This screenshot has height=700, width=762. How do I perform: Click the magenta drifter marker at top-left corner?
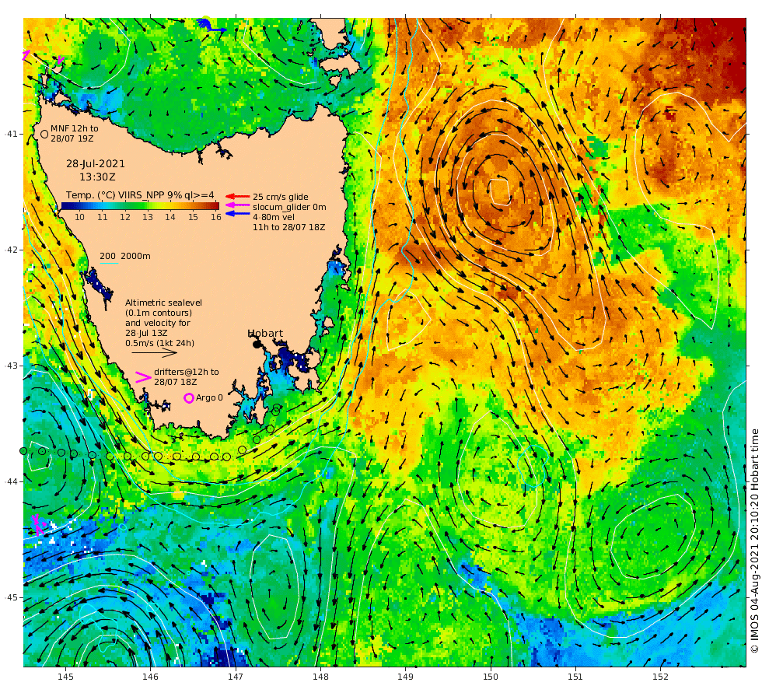[x=26, y=55]
